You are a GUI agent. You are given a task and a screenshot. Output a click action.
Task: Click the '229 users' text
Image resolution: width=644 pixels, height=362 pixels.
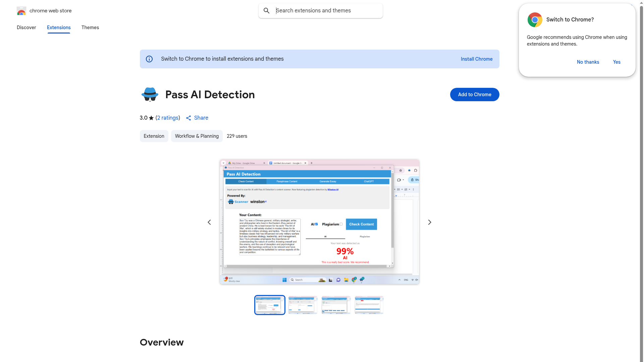pyautogui.click(x=237, y=136)
